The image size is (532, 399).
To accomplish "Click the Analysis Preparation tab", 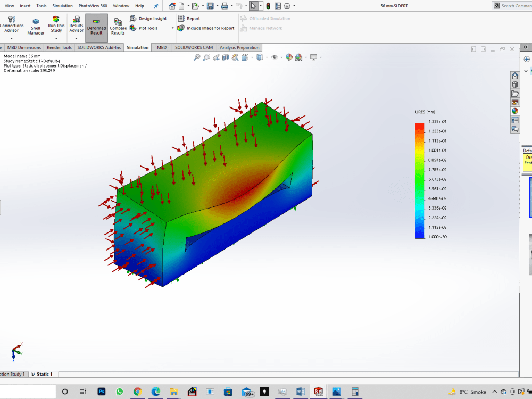I will (239, 47).
